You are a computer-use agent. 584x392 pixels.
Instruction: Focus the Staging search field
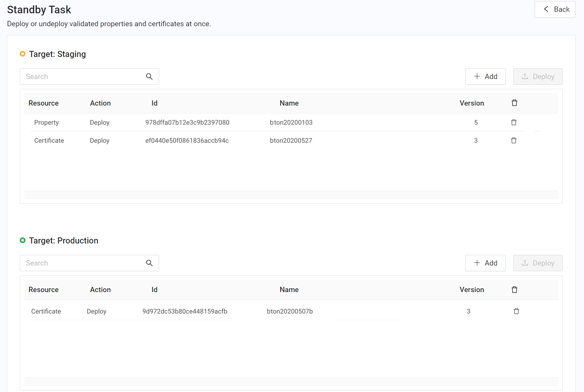pos(89,77)
